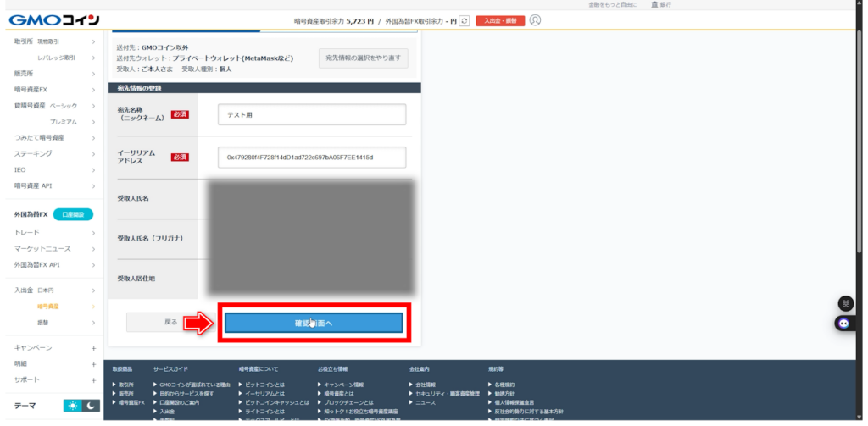The height and width of the screenshot is (426, 868).
Task: Click the 口座開設 badge beside 外国為替FX
Action: click(72, 215)
